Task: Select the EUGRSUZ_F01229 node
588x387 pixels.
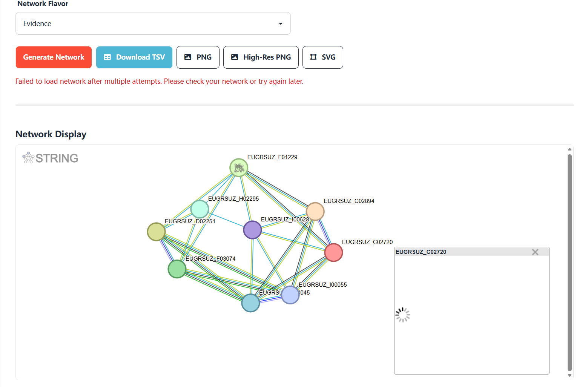Action: [x=239, y=167]
